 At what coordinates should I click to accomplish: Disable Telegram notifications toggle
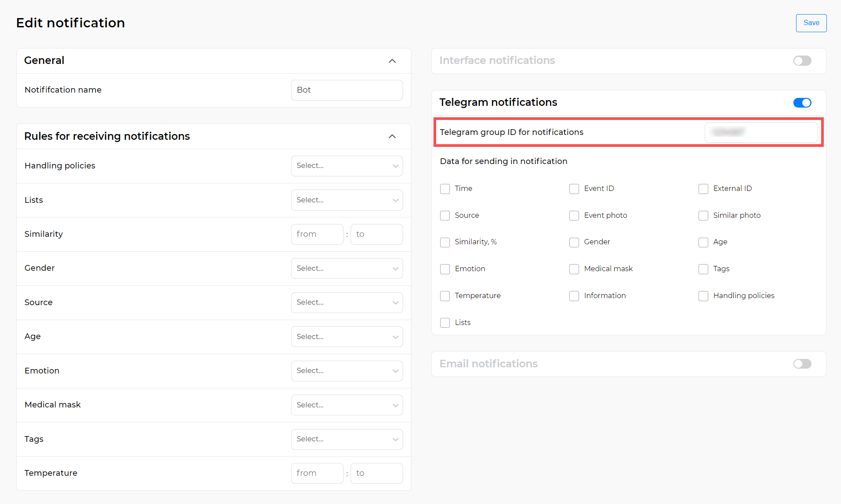(802, 102)
